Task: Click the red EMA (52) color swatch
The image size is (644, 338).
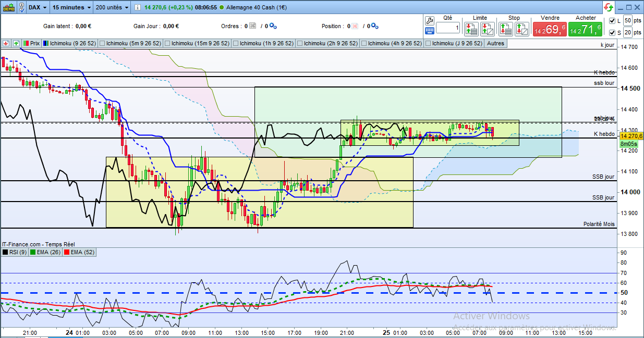Action: [68, 252]
